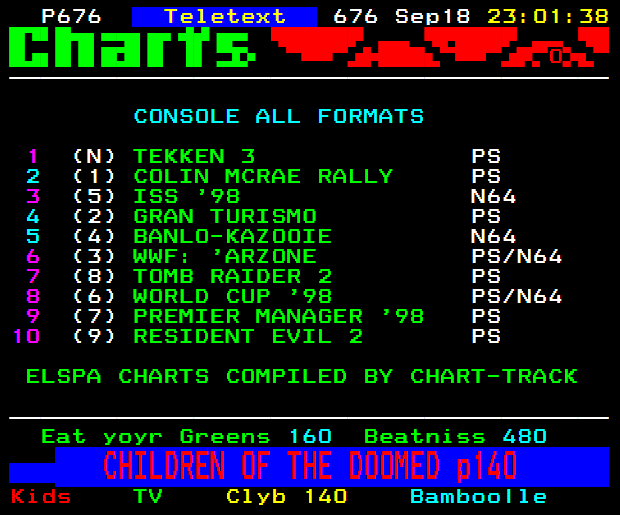The height and width of the screenshot is (515, 620).
Task: Select the COLIN MCRAE RALLY entry
Action: point(263,176)
